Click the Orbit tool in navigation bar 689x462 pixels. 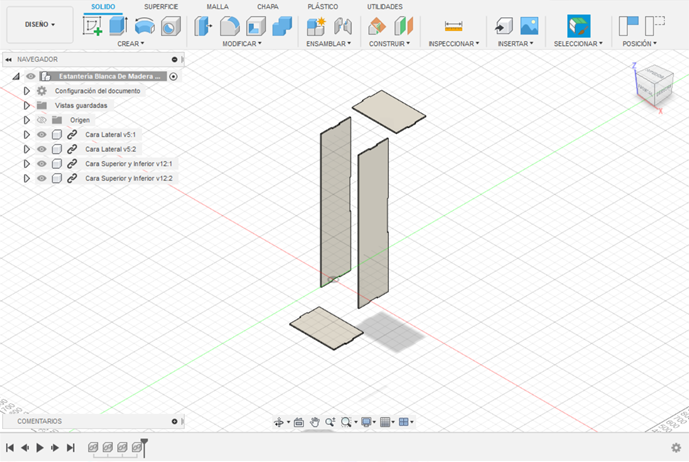279,422
